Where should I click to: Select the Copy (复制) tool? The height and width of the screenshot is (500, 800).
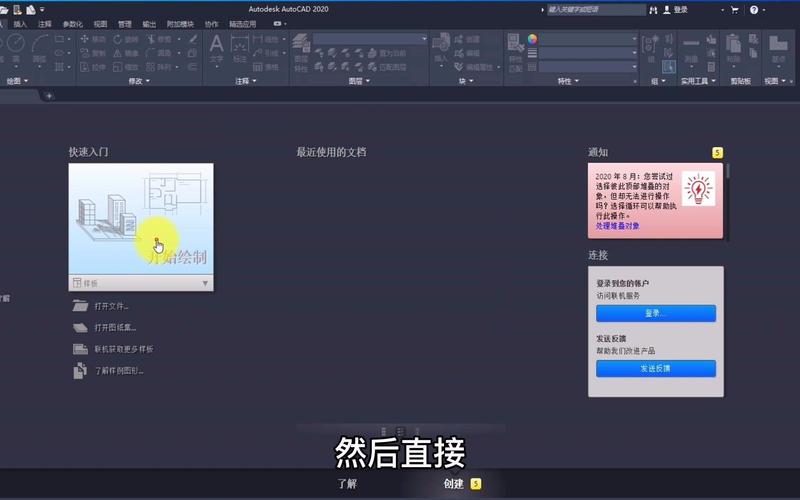[x=92, y=53]
